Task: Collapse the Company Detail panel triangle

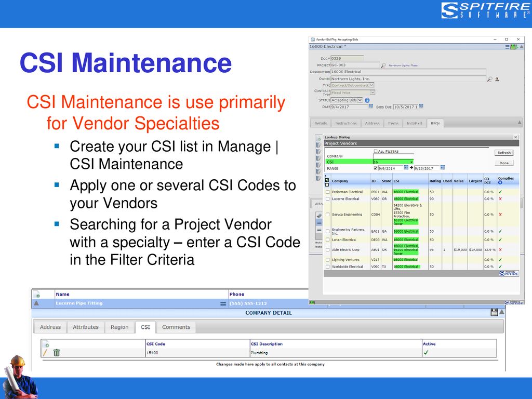Action: pyautogui.click(x=501, y=312)
